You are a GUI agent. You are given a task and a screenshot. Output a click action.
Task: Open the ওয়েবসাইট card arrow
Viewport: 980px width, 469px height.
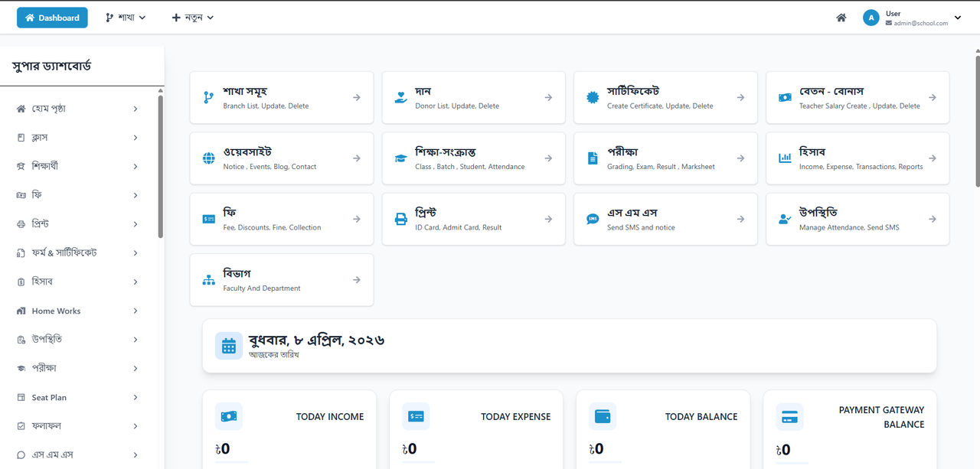[x=357, y=158]
